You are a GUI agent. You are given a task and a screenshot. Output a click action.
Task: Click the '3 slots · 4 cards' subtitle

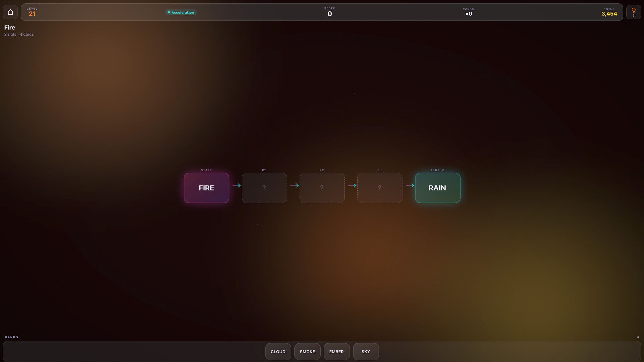point(19,35)
